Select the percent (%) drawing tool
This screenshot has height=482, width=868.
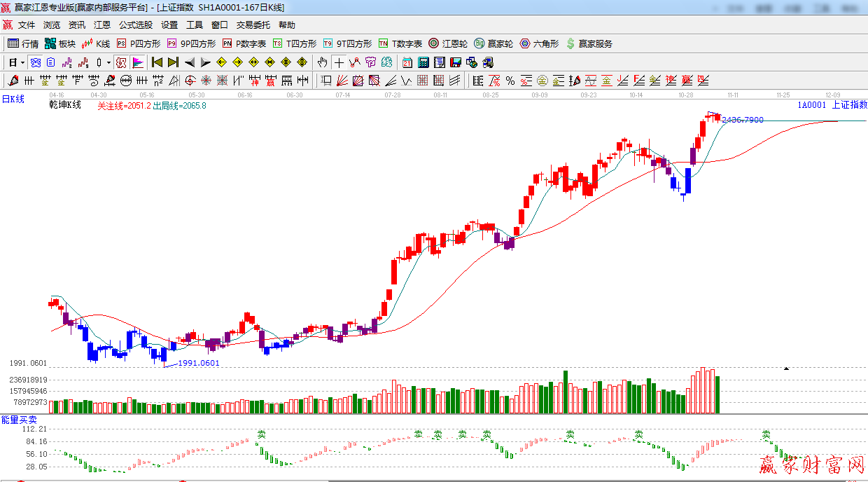(510, 81)
